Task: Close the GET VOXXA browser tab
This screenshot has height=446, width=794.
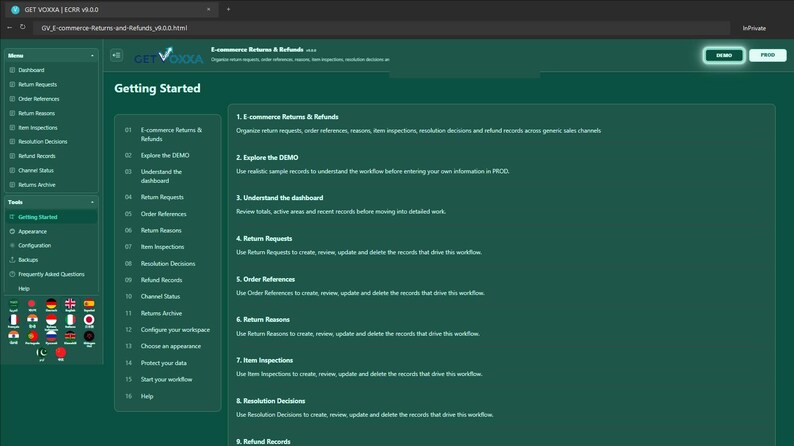Action: [208, 9]
